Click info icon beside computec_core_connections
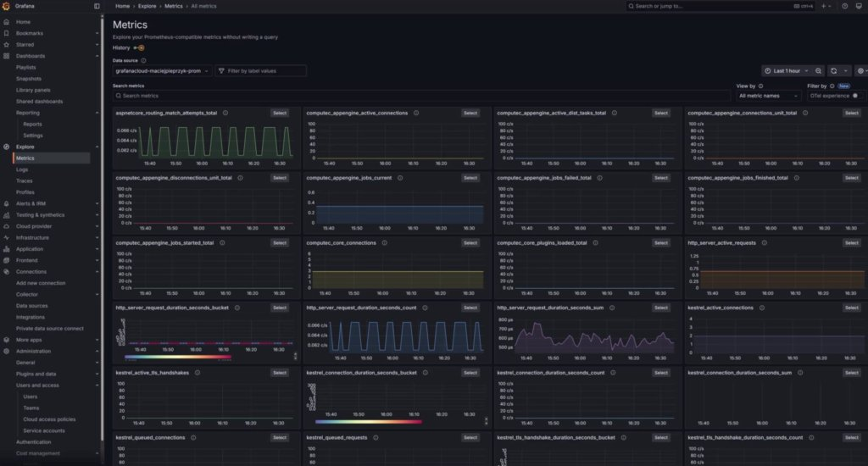 pos(384,243)
